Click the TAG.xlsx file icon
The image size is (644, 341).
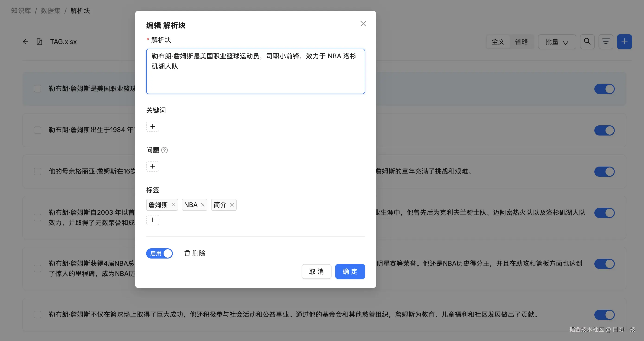pyautogui.click(x=39, y=42)
